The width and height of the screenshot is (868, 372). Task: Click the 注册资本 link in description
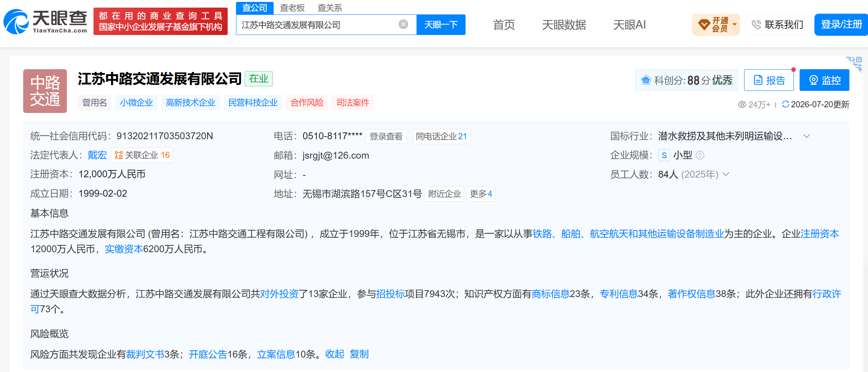pyautogui.click(x=820, y=234)
